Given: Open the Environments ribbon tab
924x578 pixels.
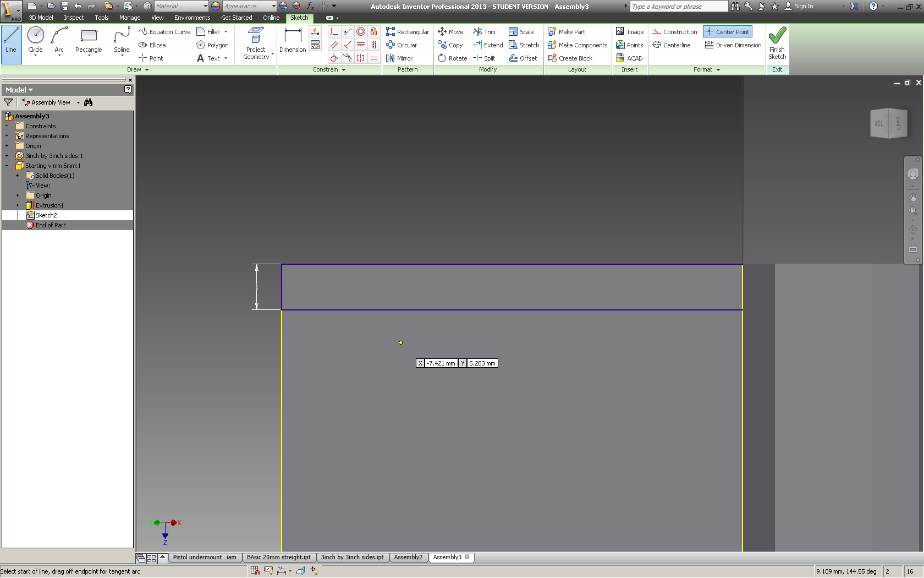Looking at the screenshot, I should tap(192, 18).
